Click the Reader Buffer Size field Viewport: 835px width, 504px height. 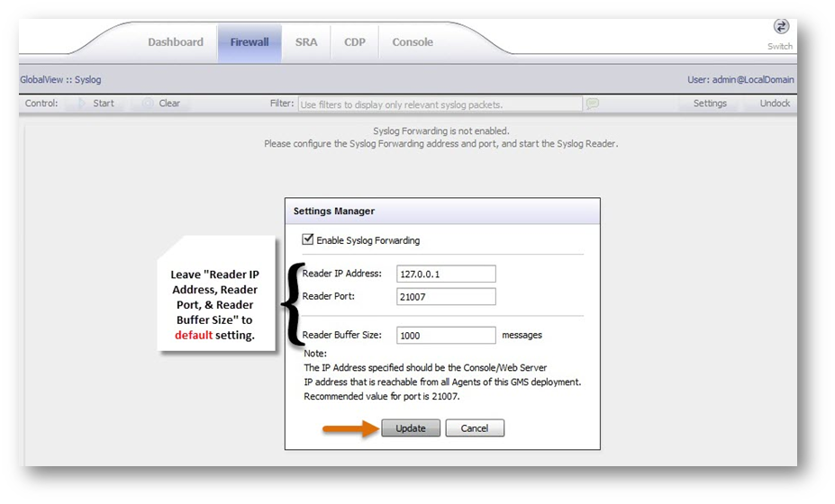(x=446, y=336)
